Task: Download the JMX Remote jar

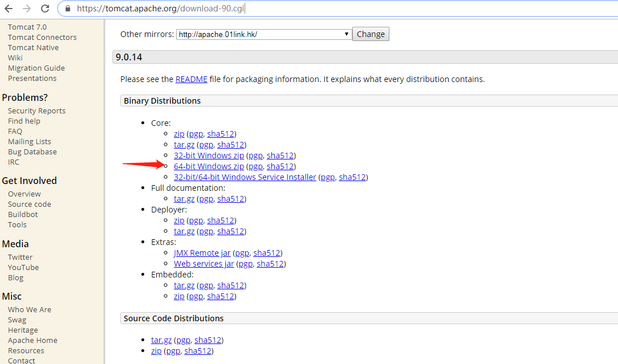Action: coord(202,253)
